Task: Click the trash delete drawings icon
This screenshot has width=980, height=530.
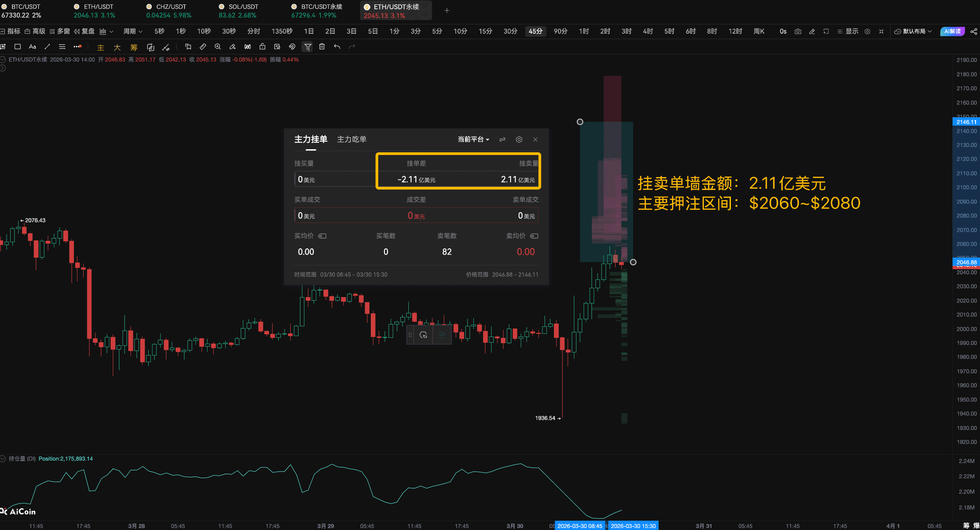Action: pyautogui.click(x=322, y=46)
